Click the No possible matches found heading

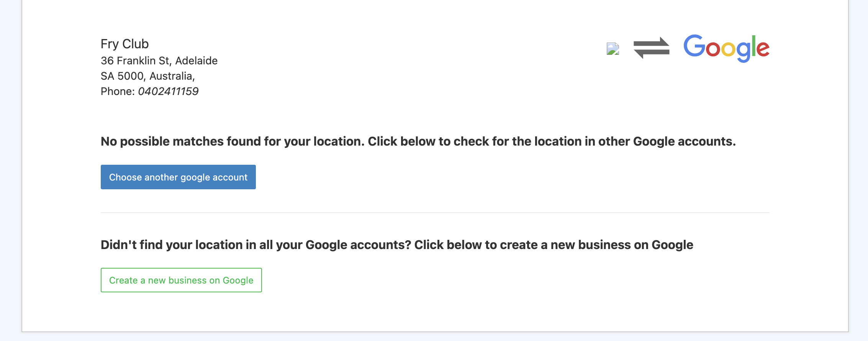pyautogui.click(x=418, y=141)
